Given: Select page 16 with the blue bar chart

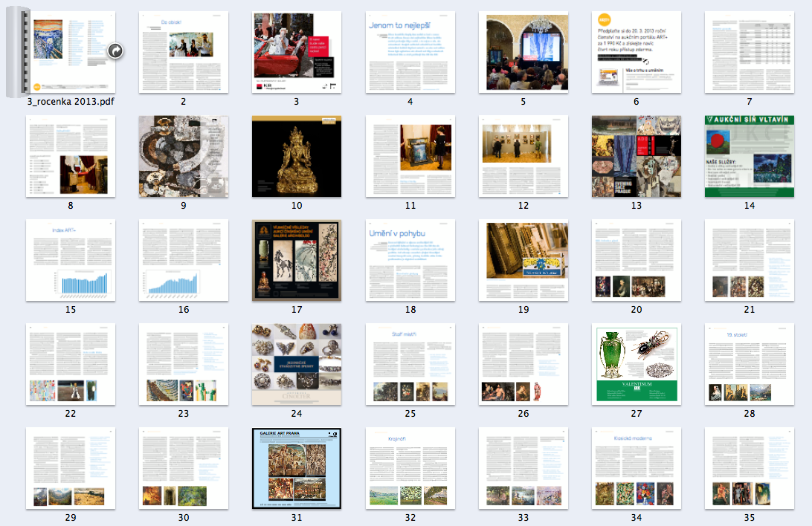Looking at the screenshot, I should coord(184,260).
